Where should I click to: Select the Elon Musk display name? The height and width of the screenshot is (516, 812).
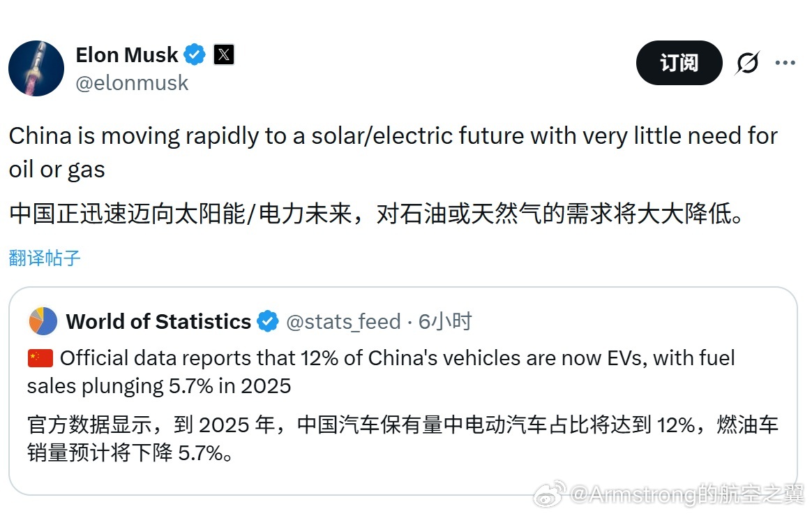point(126,54)
